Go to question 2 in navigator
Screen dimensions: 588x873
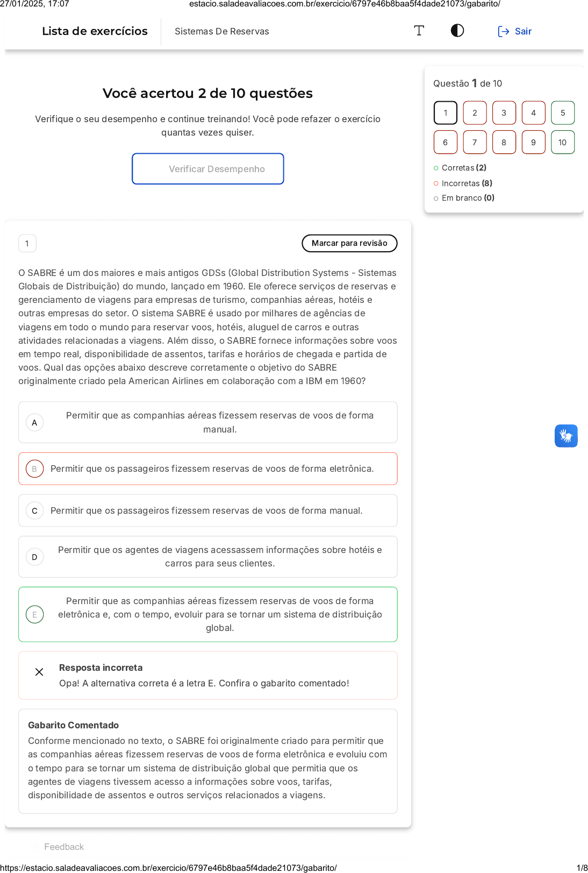point(475,113)
